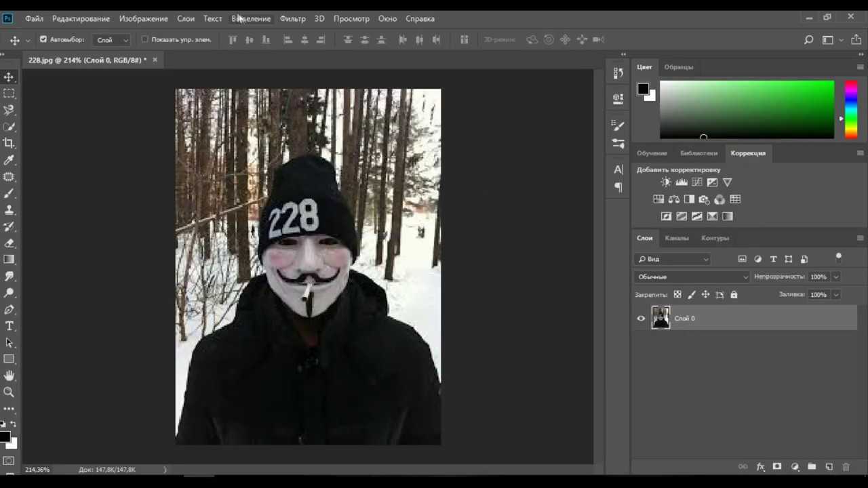Viewport: 868px width, 488px height.
Task: Toggle lock image pixels brush icon
Action: [692, 295]
